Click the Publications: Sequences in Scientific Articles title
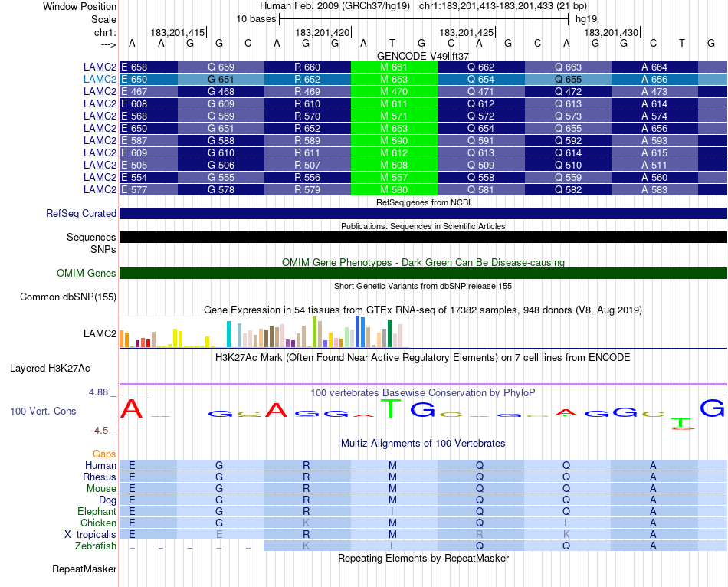The width and height of the screenshot is (728, 587). coord(423,226)
